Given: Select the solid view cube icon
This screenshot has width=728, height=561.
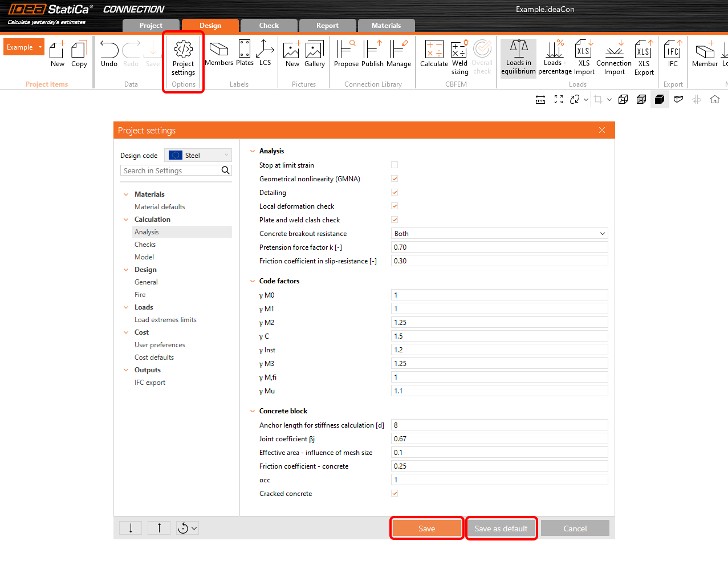Looking at the screenshot, I should point(660,99).
